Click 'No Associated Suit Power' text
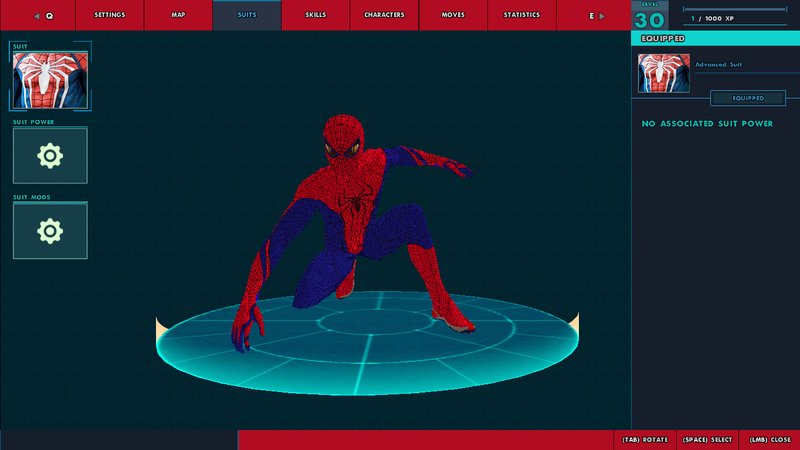This screenshot has height=450, width=800. 707,123
